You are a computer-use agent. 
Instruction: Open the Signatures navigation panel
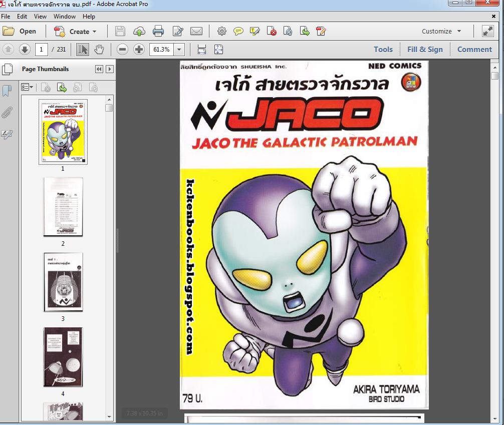pyautogui.click(x=7, y=134)
